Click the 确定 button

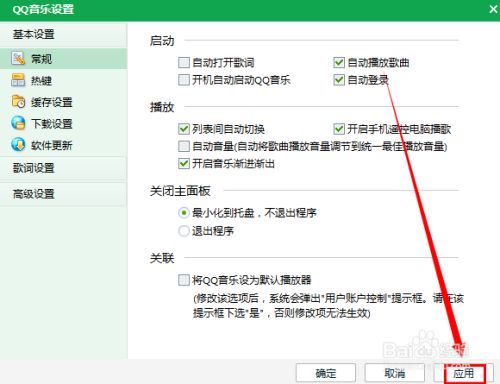(326, 373)
